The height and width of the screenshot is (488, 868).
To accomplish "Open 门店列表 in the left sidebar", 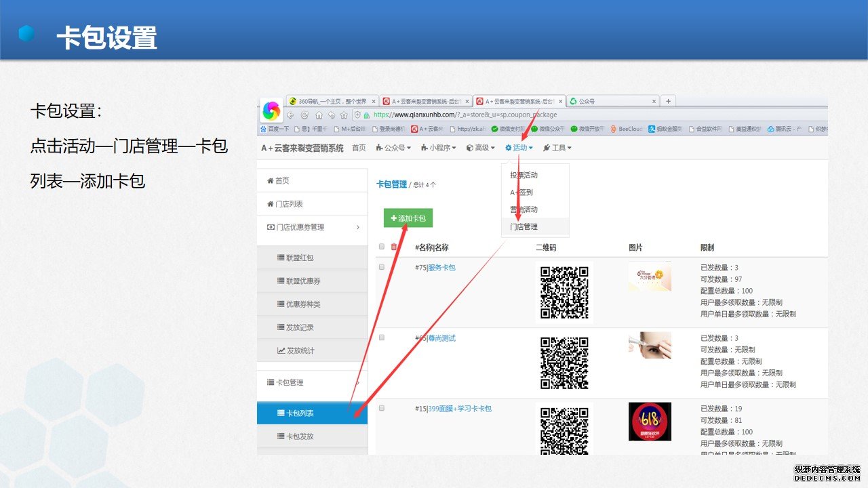I will click(313, 204).
